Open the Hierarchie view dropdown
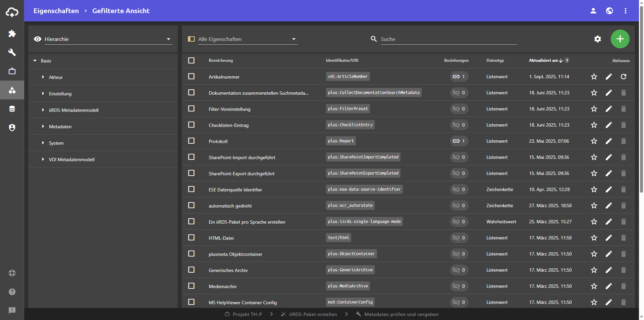This screenshot has height=320, width=644. coord(103,39)
